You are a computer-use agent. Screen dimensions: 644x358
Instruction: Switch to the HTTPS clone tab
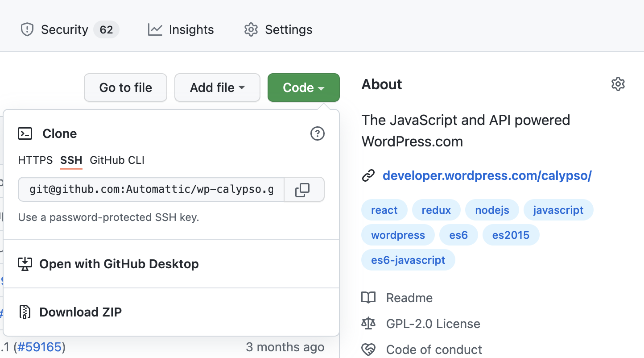35,160
